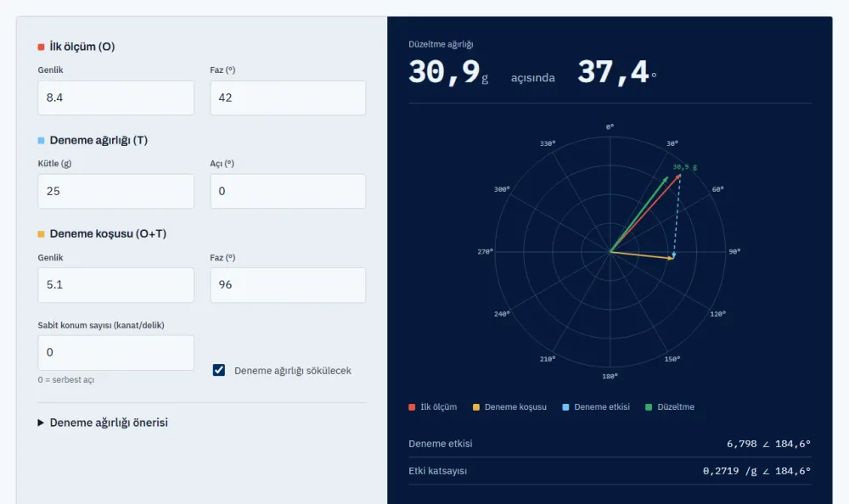Click the Sabit konum sayısı (kanat/delik) label
849x504 pixels.
tap(101, 325)
